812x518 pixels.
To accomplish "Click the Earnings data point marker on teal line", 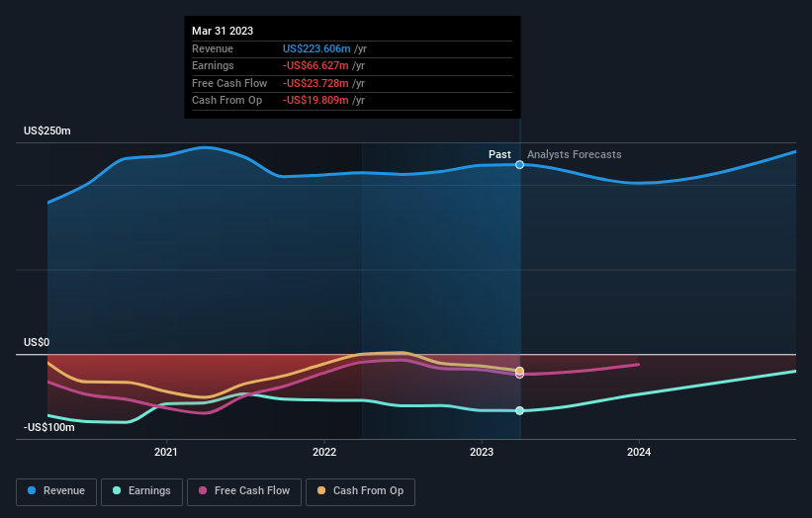I will (x=519, y=410).
